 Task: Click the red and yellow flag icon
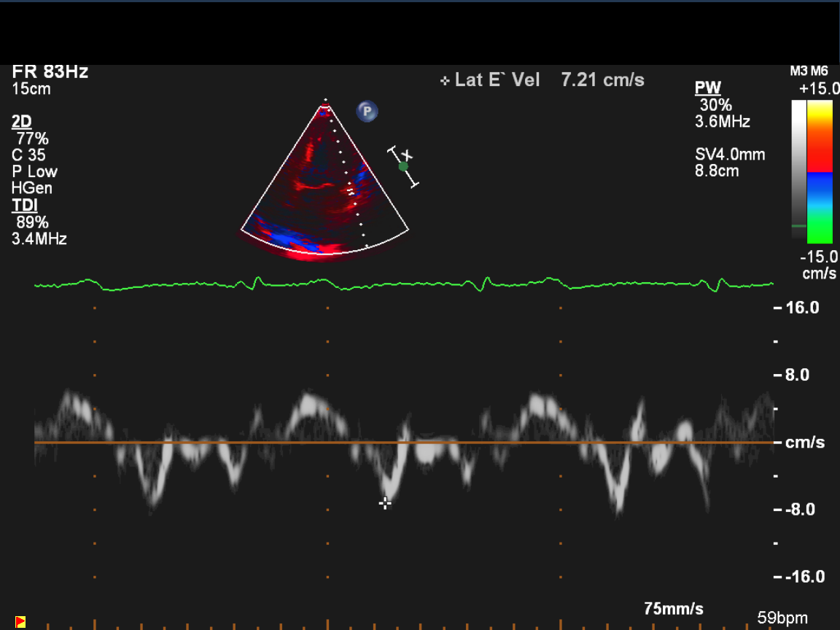coord(20,621)
